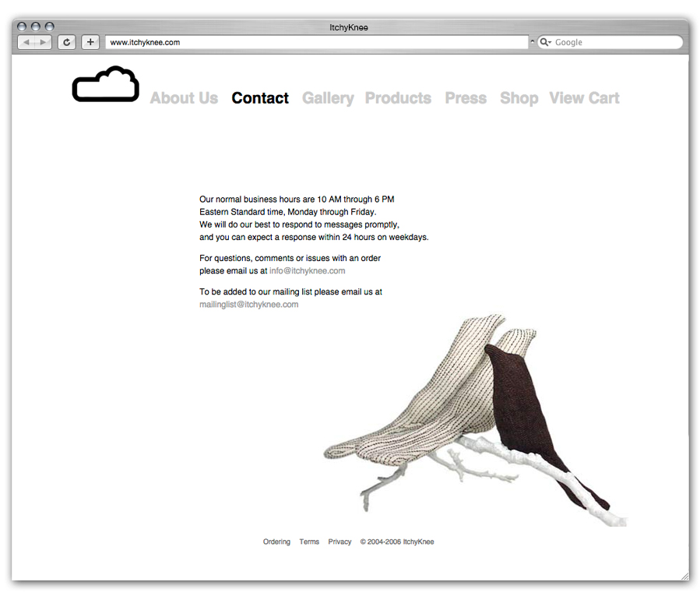The width and height of the screenshot is (700, 600).
Task: Open the About Us page
Action: [x=184, y=98]
